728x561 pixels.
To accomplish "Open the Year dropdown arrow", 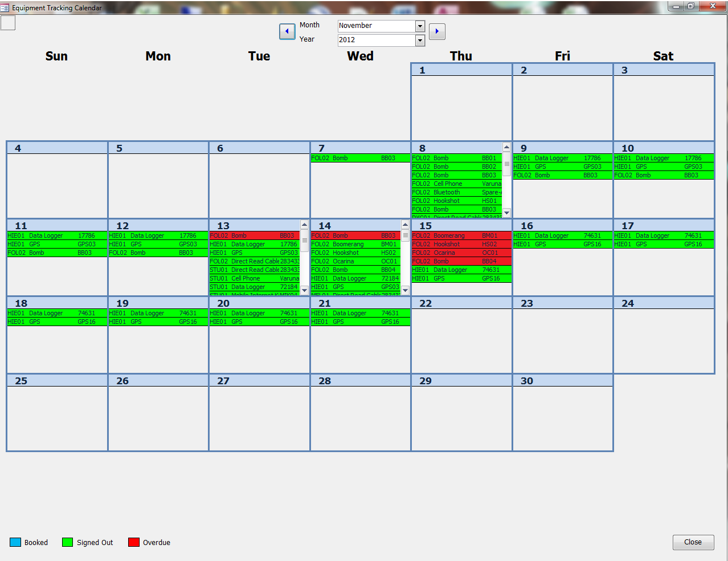I will coord(420,40).
